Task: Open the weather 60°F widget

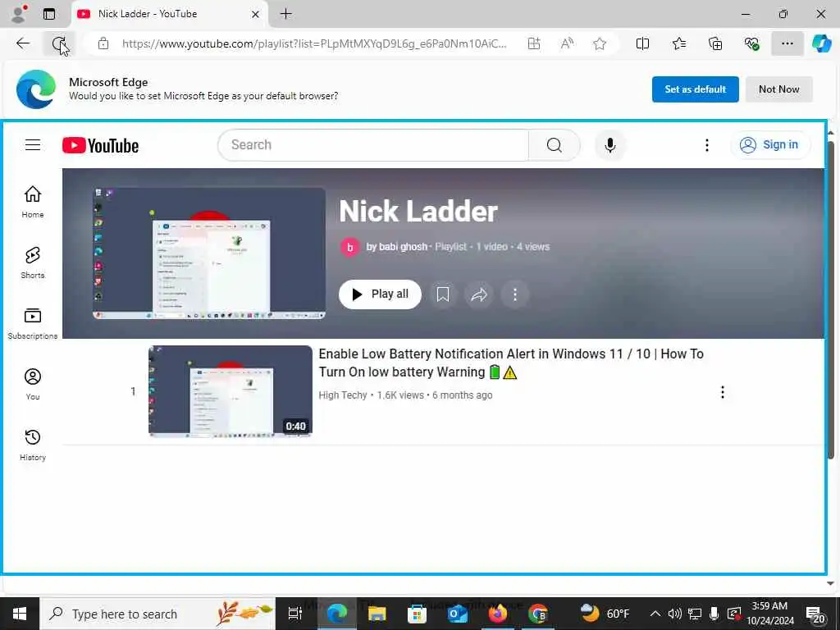Action: click(x=605, y=614)
